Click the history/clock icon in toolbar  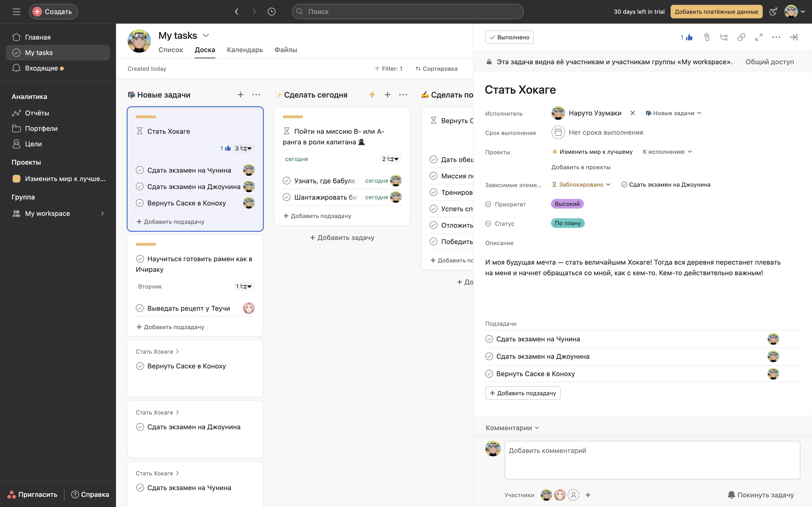271,11
